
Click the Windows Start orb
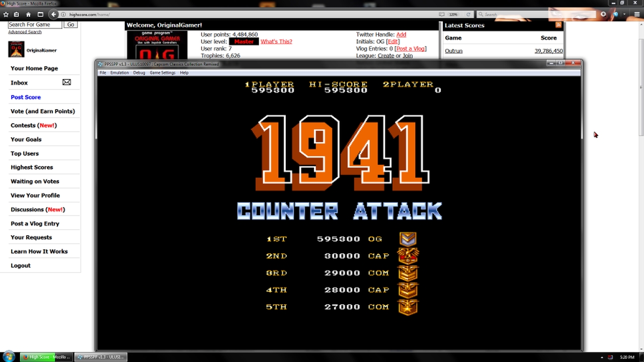click(x=9, y=357)
